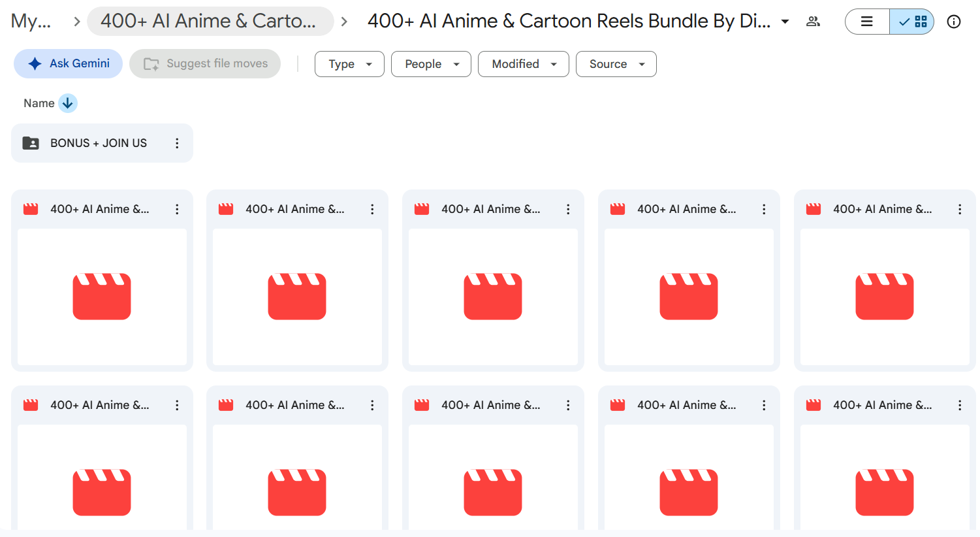Click the Suggest file moves button
Viewport: 980px width, 537px height.
(x=205, y=63)
